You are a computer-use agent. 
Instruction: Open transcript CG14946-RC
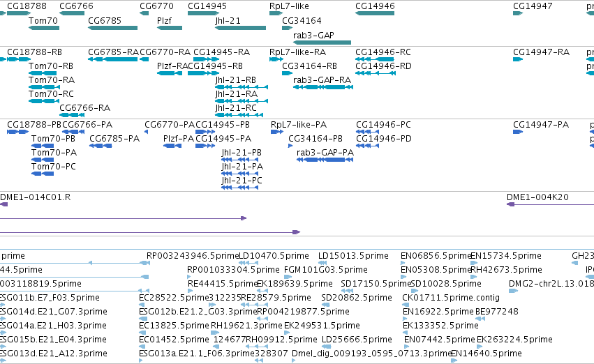pos(375,59)
